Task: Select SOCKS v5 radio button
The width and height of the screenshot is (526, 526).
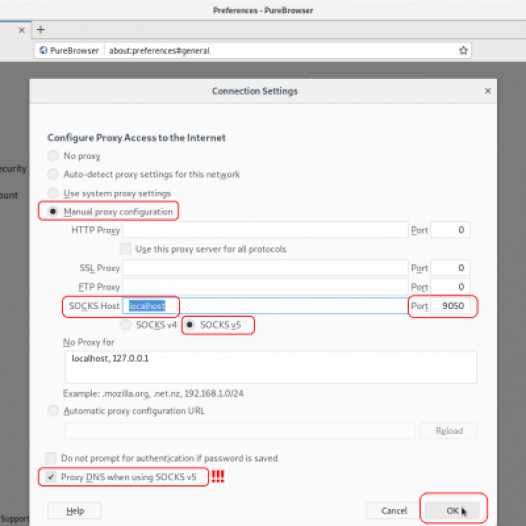Action: [190, 324]
